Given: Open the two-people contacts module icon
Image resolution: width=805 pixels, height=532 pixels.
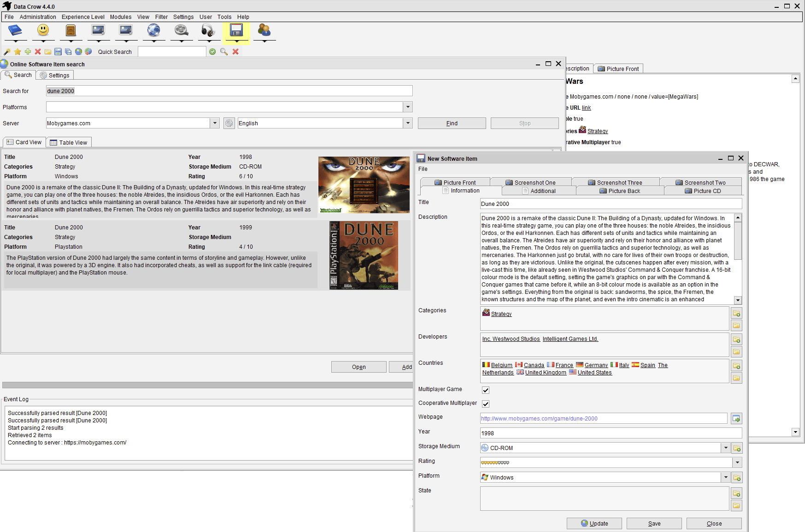Looking at the screenshot, I should [x=264, y=31].
